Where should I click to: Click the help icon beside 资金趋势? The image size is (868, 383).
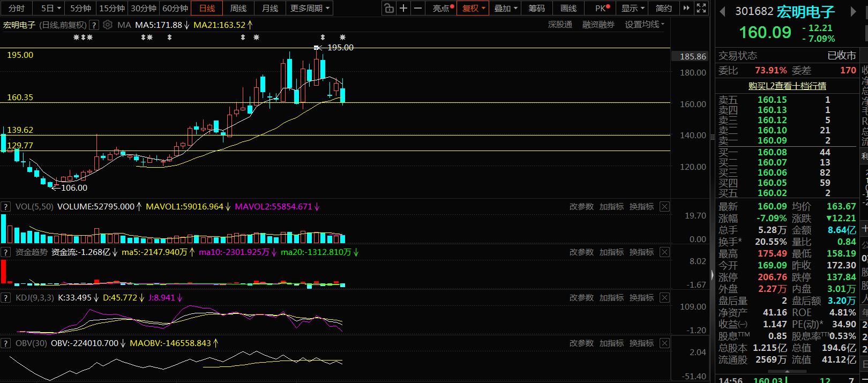(x=6, y=252)
